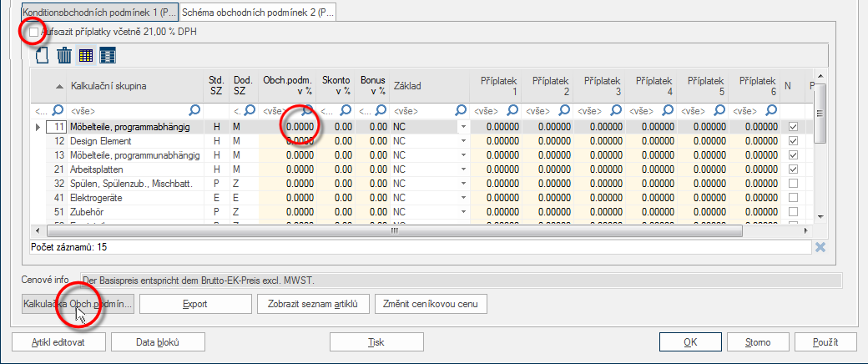Select the yellow grid view icon
The image size is (868, 364).
pyautogui.click(x=85, y=55)
